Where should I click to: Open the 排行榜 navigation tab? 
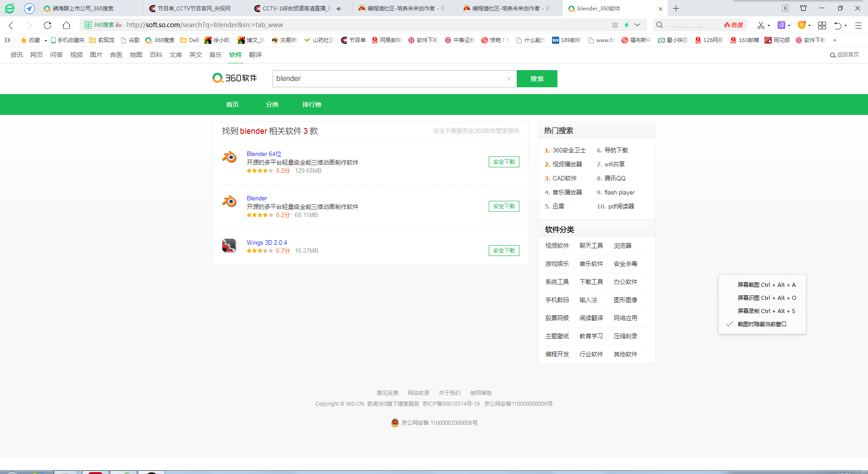tap(312, 104)
